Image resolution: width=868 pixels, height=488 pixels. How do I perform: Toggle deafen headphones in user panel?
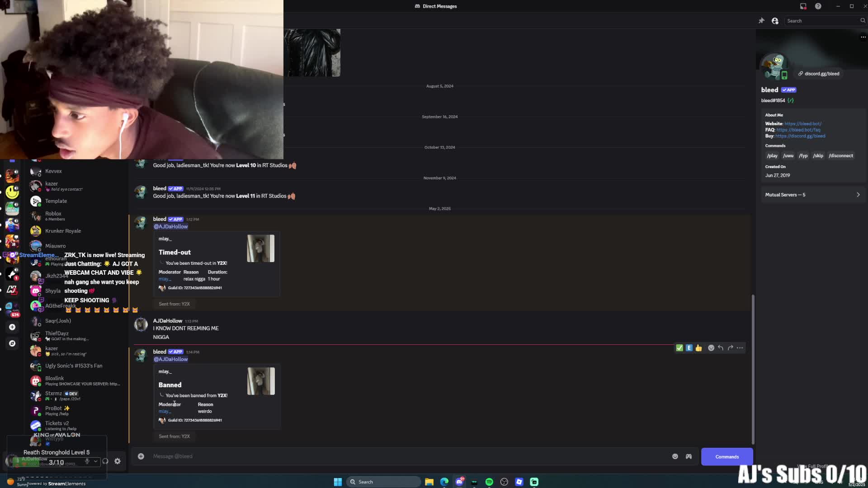[105, 461]
